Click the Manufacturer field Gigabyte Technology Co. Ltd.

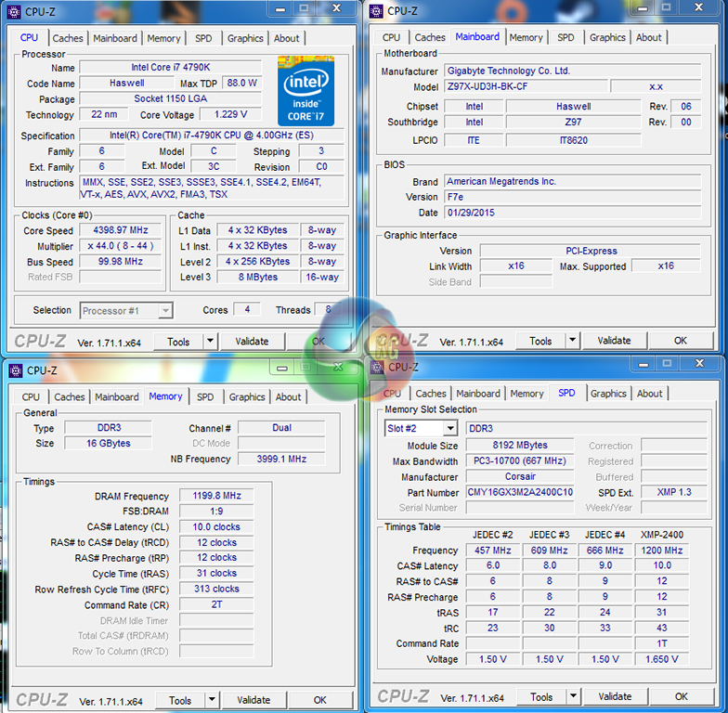tap(572, 71)
